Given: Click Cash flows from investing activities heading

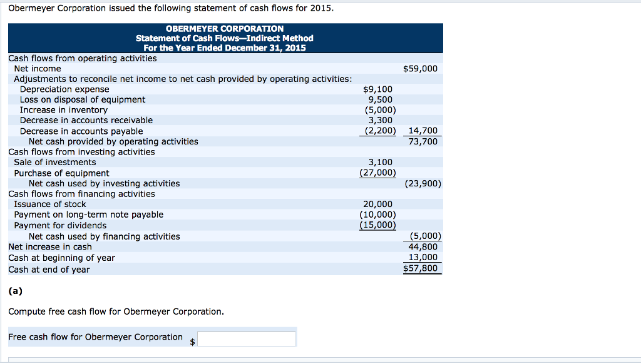Looking at the screenshot, I should pyautogui.click(x=82, y=152).
